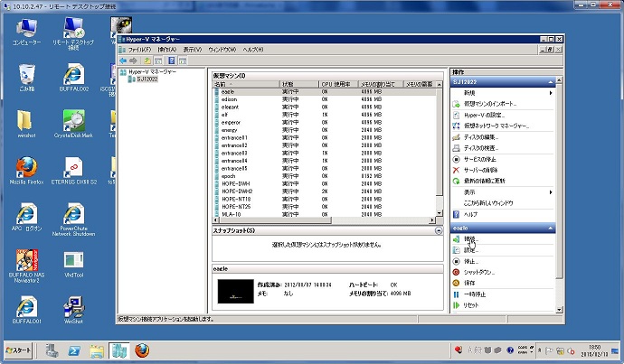Click サーバーの削除 red X action
Screen dimensions: 624x364
[x=457, y=170]
